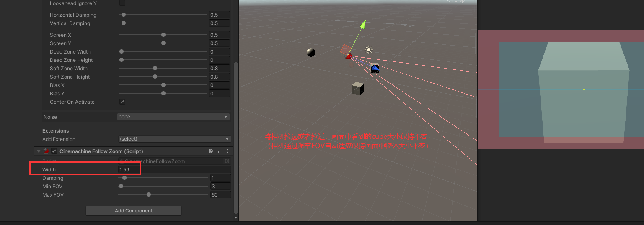Click Dead Zone Height value field
The width and height of the screenshot is (644, 225).
coord(219,60)
